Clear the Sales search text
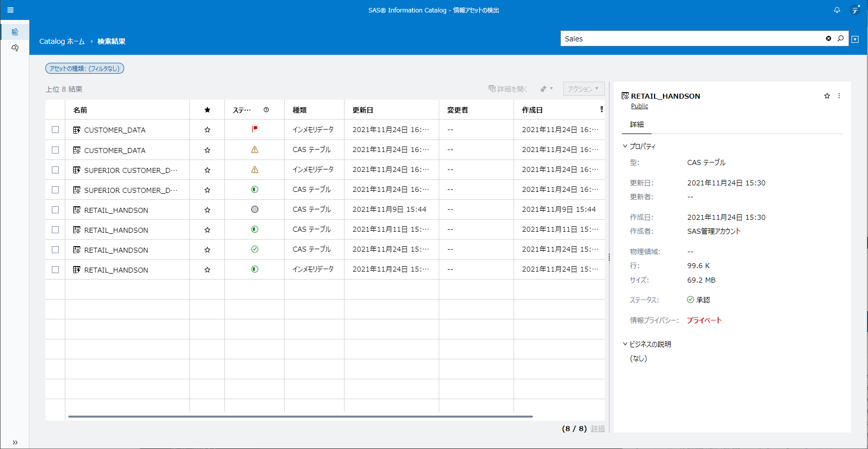Screen dimensions: 868x449 point(829,38)
